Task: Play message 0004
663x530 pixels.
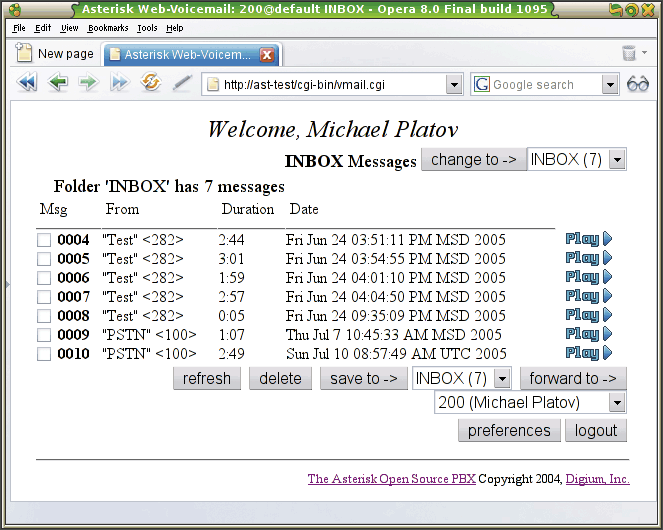Action: tap(588, 239)
